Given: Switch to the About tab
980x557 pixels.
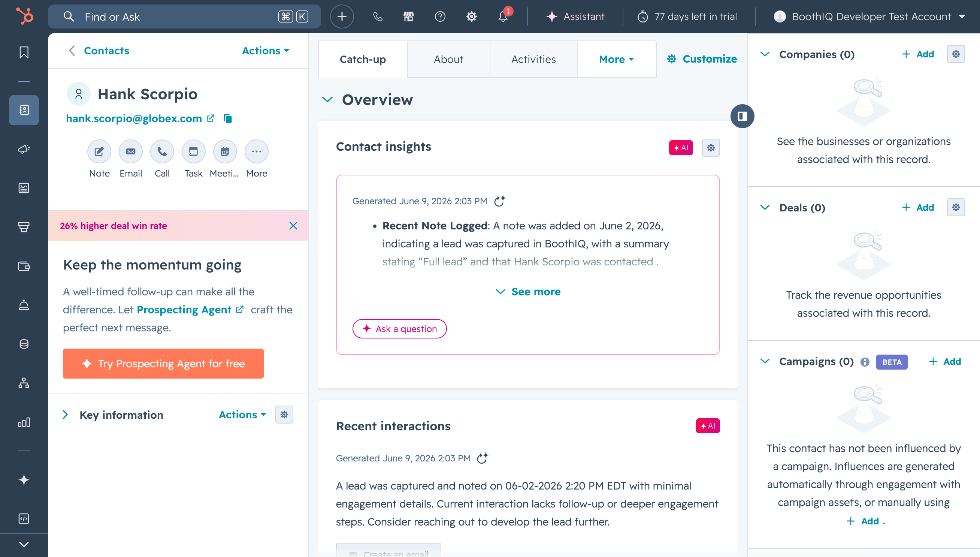Looking at the screenshot, I should point(448,59).
